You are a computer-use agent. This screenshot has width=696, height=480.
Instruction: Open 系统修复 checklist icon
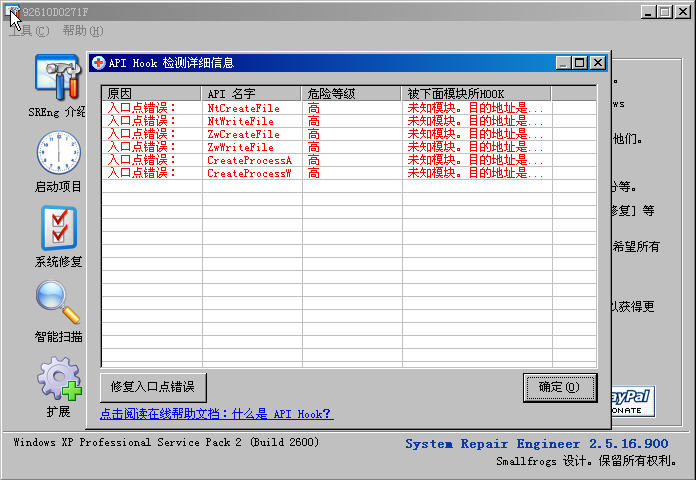[59, 228]
